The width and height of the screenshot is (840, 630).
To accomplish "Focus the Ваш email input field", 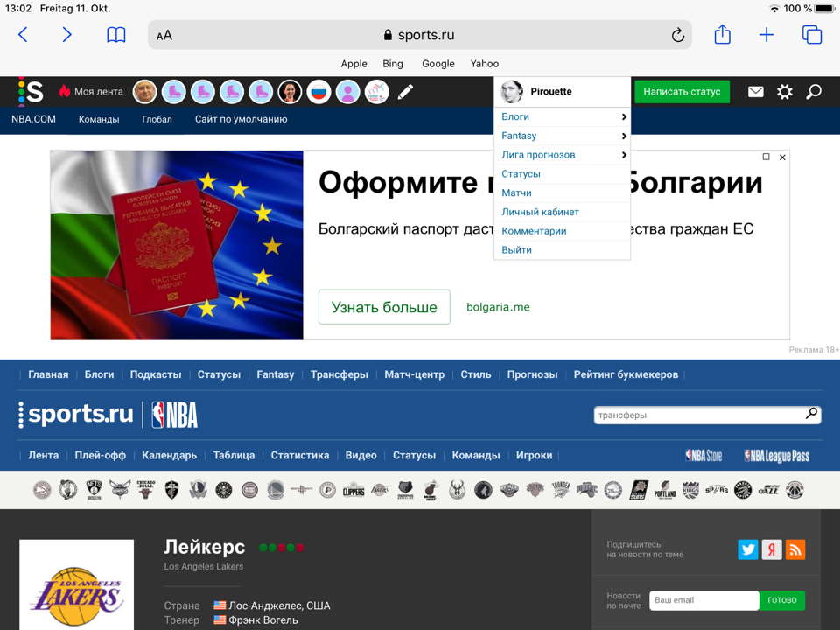I will [x=703, y=600].
